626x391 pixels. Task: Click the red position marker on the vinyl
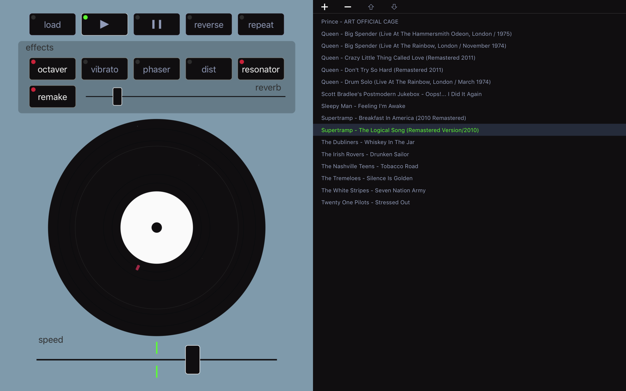(x=138, y=268)
